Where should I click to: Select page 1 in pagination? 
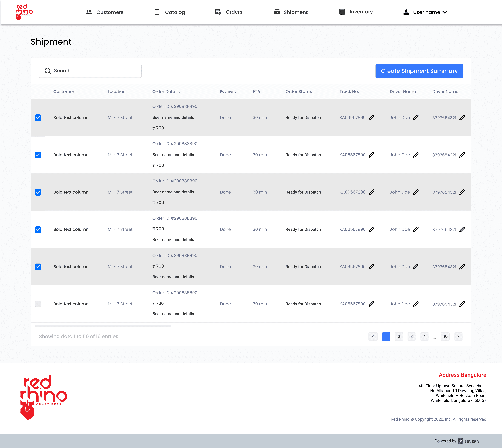click(x=386, y=337)
